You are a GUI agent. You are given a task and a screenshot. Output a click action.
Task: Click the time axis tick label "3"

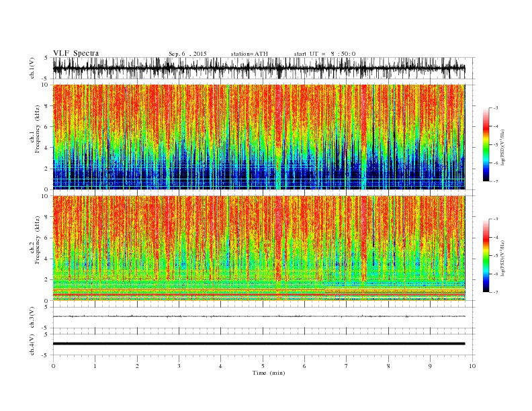(179, 366)
